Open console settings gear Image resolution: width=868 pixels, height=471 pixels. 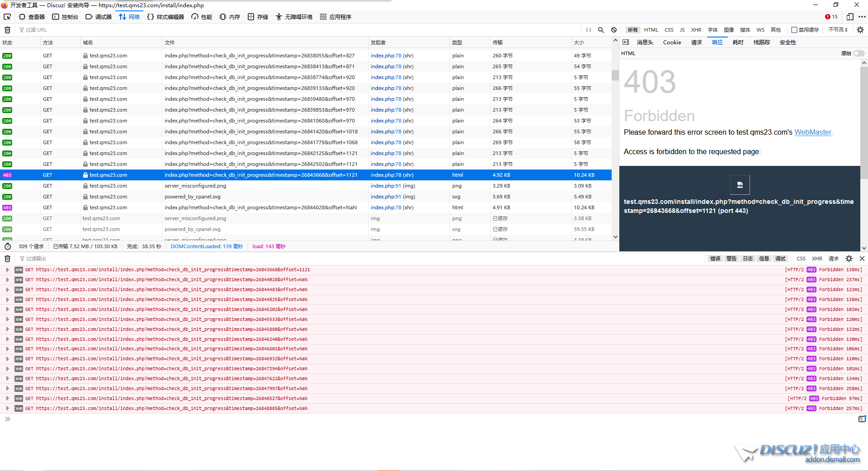[849, 259]
